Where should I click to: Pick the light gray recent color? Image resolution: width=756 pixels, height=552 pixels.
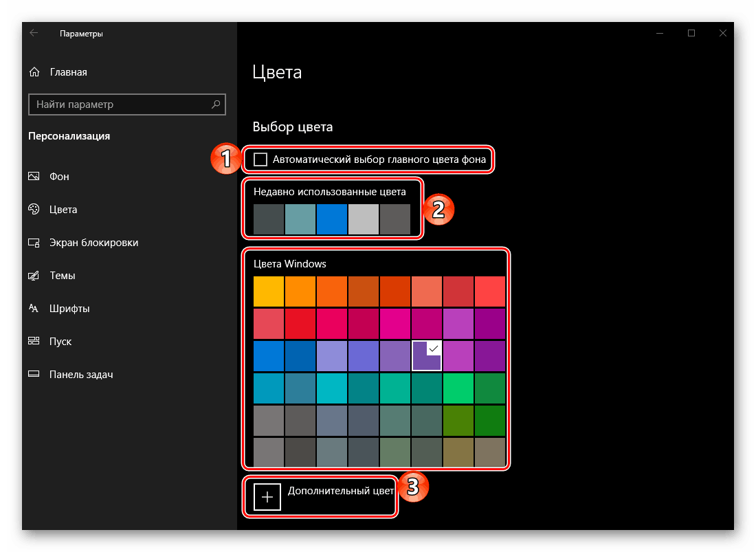[x=363, y=219]
